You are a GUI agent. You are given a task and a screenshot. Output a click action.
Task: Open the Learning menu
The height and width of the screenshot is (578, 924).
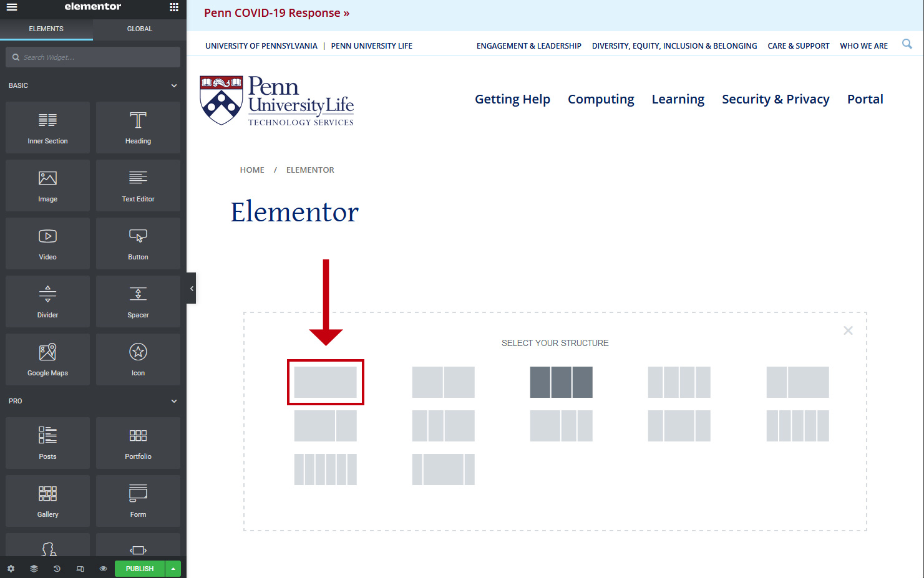pyautogui.click(x=678, y=99)
